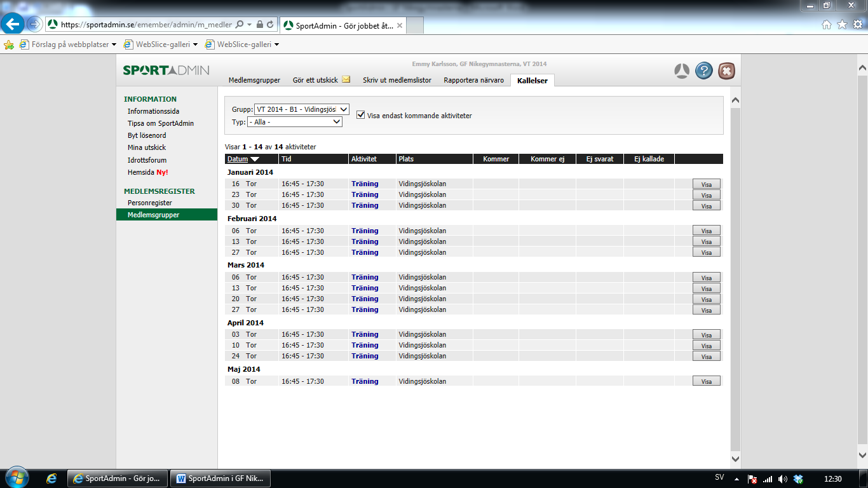
Task: Click the search magnifier icon in the address bar
Action: tap(240, 25)
